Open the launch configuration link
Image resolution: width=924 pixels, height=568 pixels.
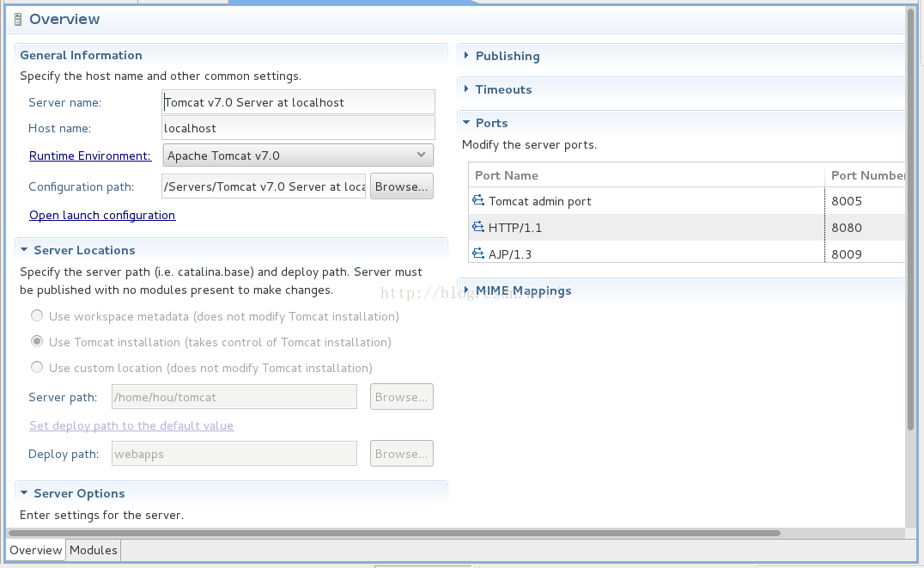[x=102, y=215]
